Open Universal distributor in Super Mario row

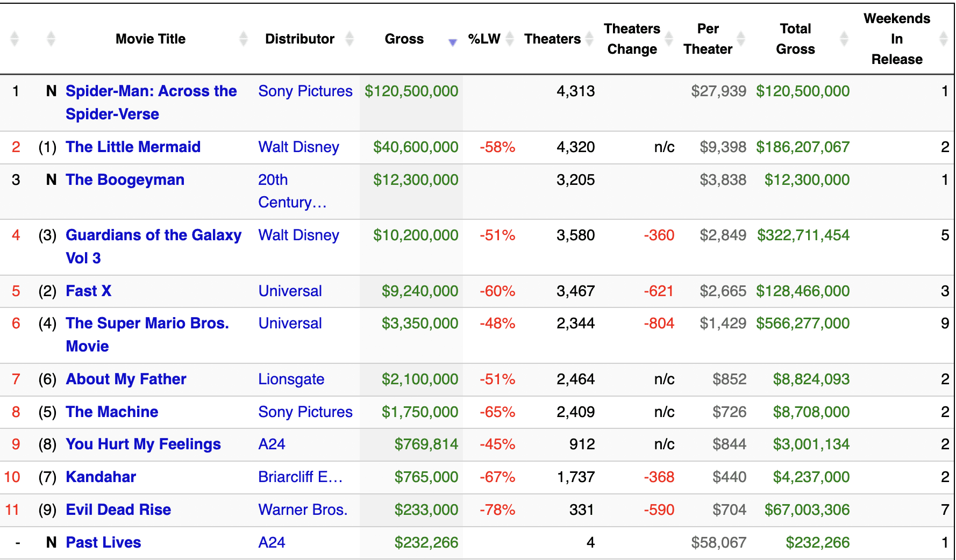point(290,324)
